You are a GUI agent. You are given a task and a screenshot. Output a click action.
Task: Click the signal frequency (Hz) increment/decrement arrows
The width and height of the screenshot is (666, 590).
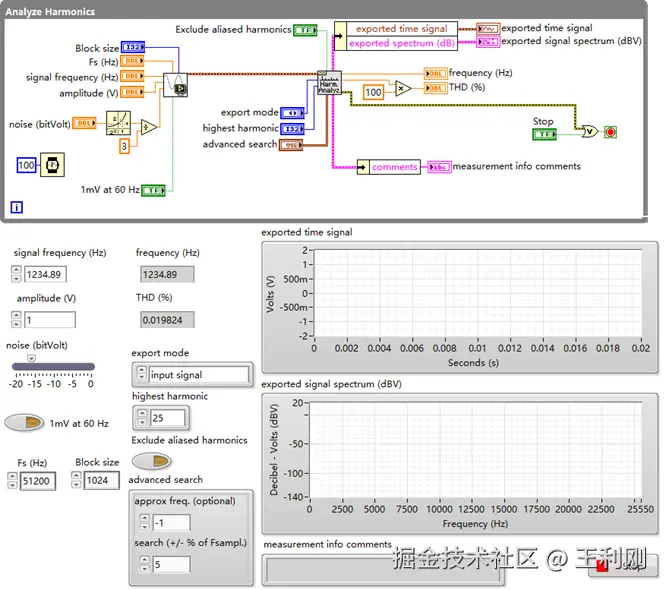coord(16,274)
